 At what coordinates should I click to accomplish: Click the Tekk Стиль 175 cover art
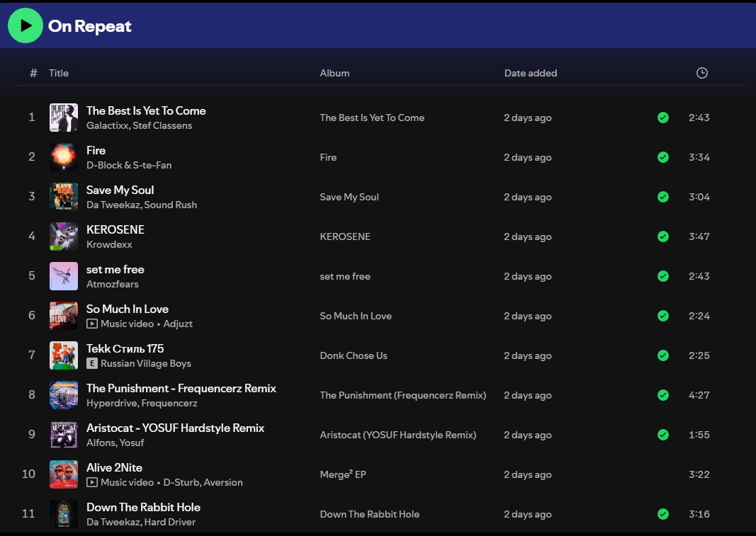tap(64, 355)
